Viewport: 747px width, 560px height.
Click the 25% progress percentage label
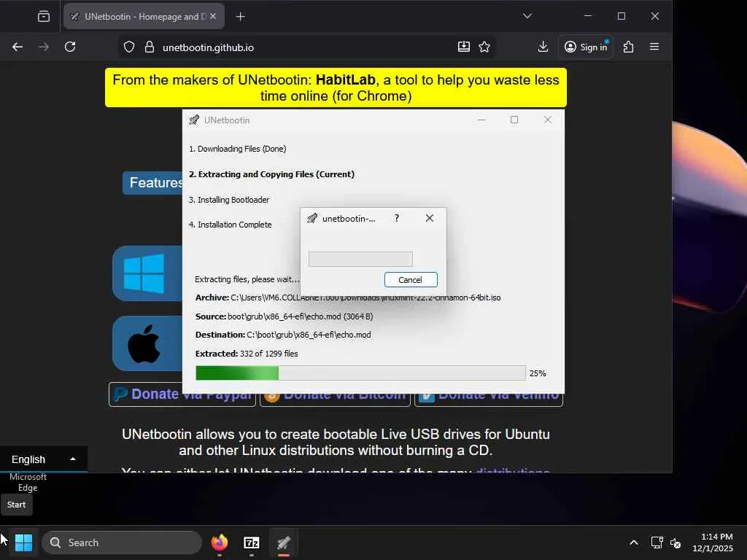pos(538,373)
